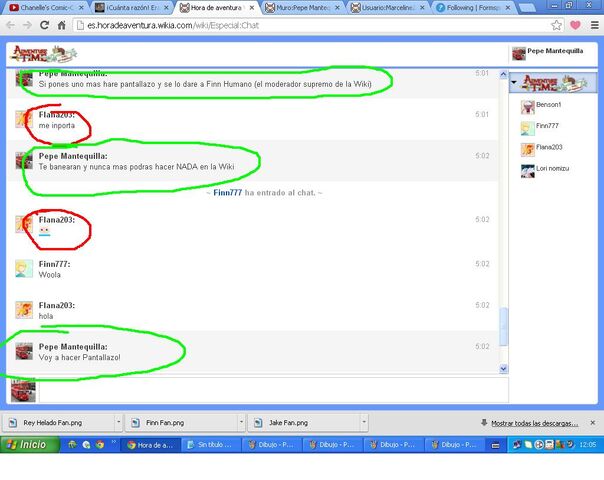The width and height of the screenshot is (604, 480).
Task: Click file icon of Jake Fan.png download
Action: 258,423
